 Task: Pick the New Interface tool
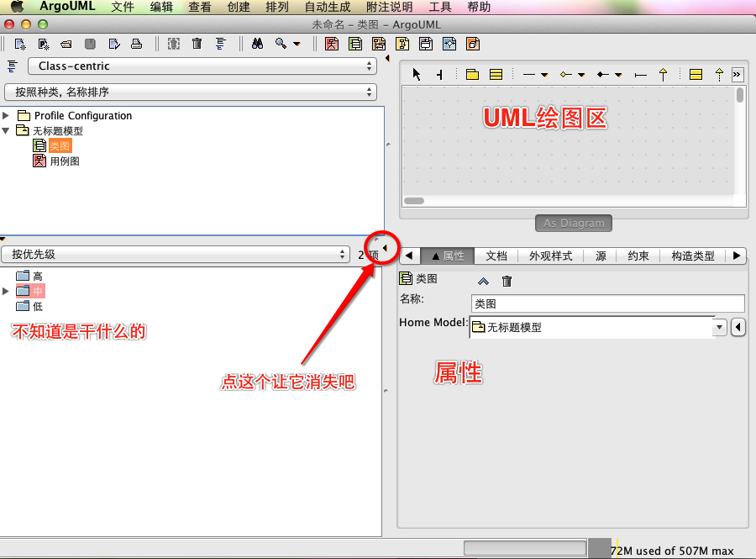(x=696, y=74)
